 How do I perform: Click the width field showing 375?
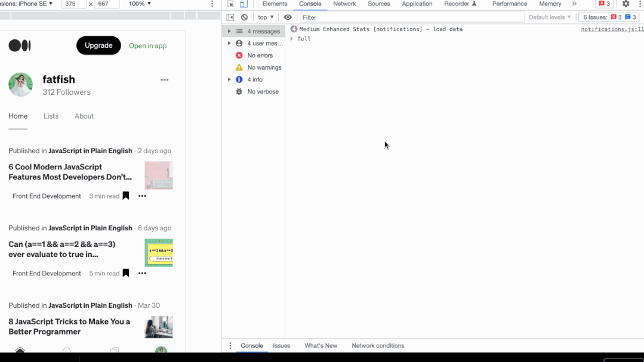click(73, 4)
